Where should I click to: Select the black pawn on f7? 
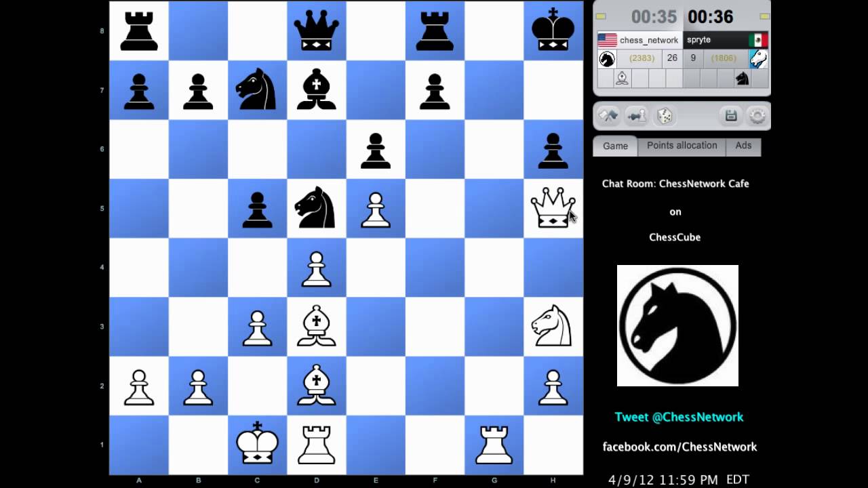coord(435,91)
